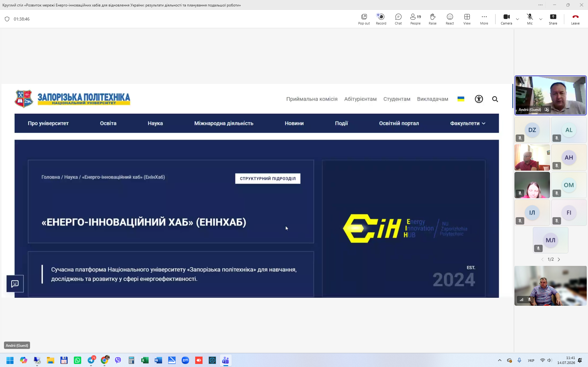This screenshot has width=588, height=367.
Task: Open the Новини menu item
Action: [x=294, y=123]
